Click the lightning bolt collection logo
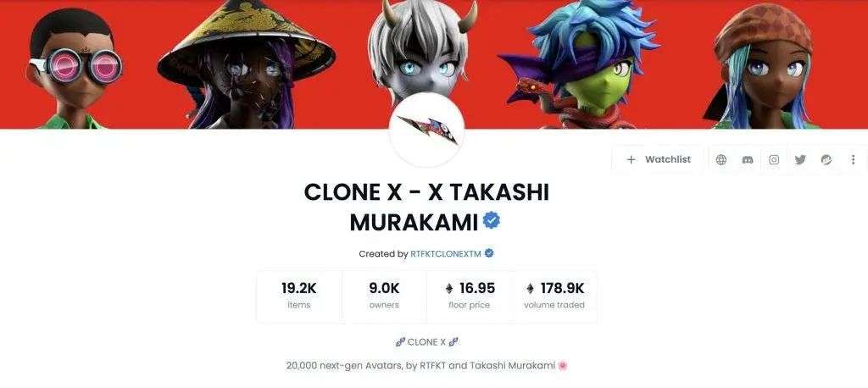Image resolution: width=868 pixels, height=388 pixels. (x=426, y=130)
